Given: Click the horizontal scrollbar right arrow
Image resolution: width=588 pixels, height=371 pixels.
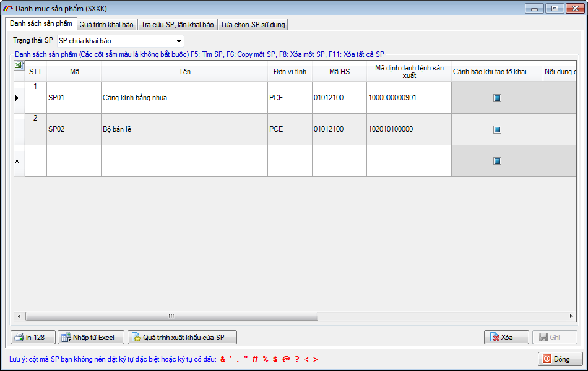Looking at the screenshot, I should point(573,316).
